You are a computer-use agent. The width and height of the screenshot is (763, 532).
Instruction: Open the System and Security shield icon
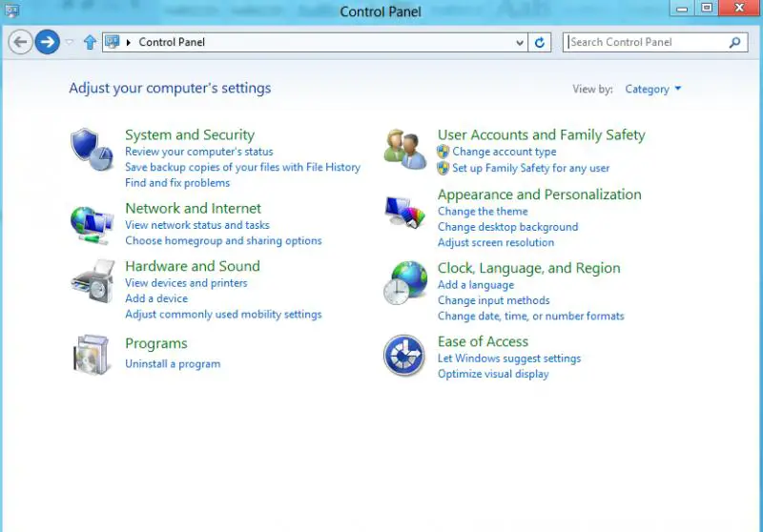[92, 149]
